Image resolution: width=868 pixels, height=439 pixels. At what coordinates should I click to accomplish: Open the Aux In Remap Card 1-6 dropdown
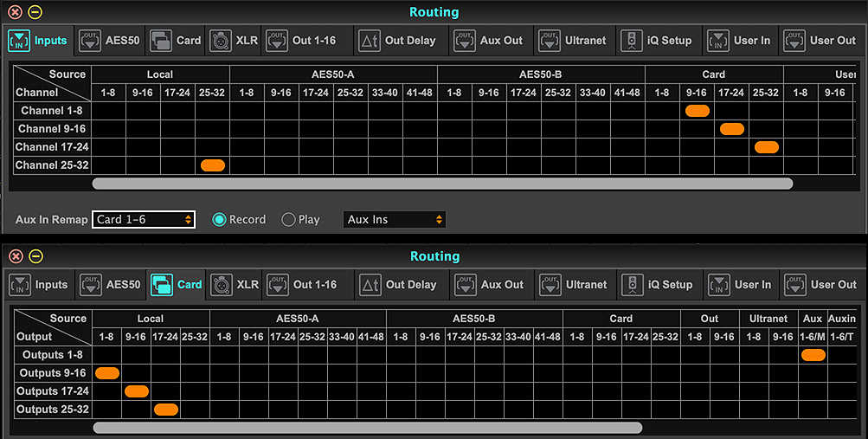(x=144, y=220)
